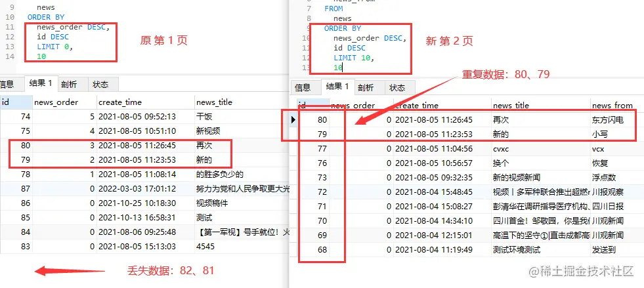Place cursor on LIMIT 0, in left editor
The height and width of the screenshot is (288, 644).
click(x=54, y=47)
